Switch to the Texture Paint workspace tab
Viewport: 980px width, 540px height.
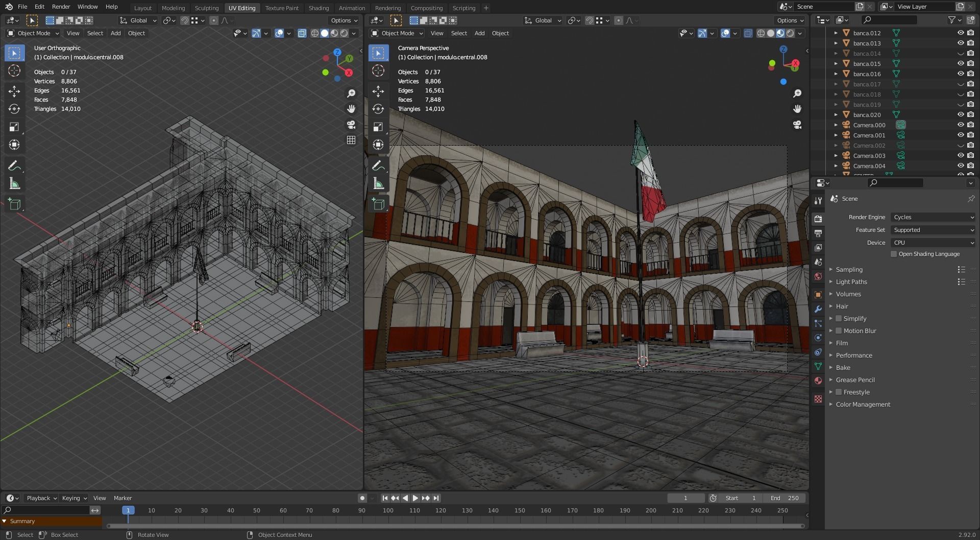pyautogui.click(x=282, y=8)
